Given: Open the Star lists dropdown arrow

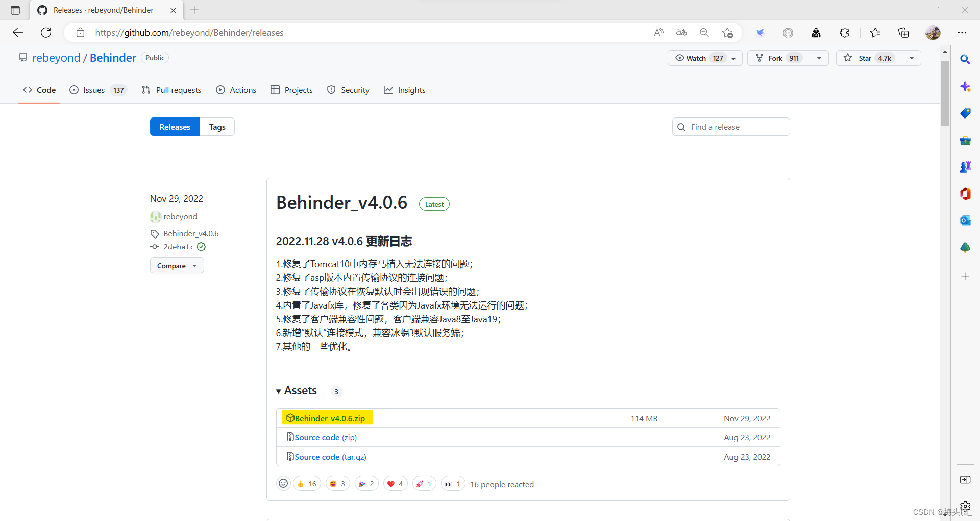Looking at the screenshot, I should click(x=912, y=58).
